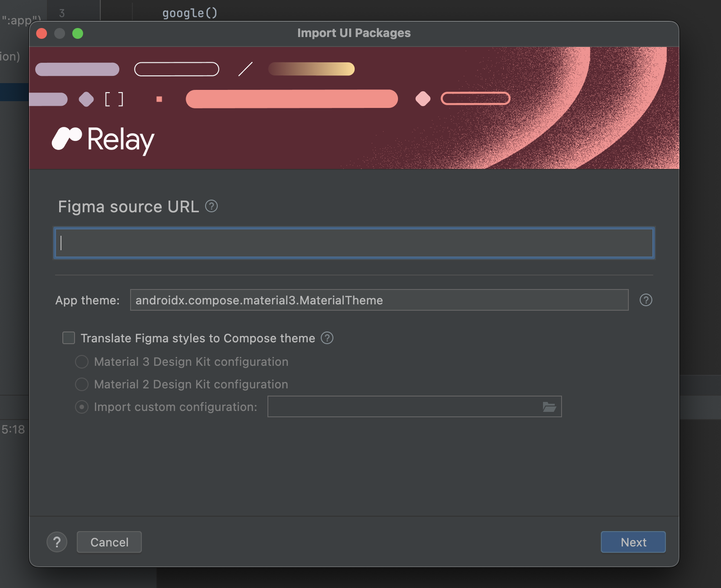Select Import custom configuration radio button
Image resolution: width=721 pixels, height=588 pixels.
click(x=82, y=407)
